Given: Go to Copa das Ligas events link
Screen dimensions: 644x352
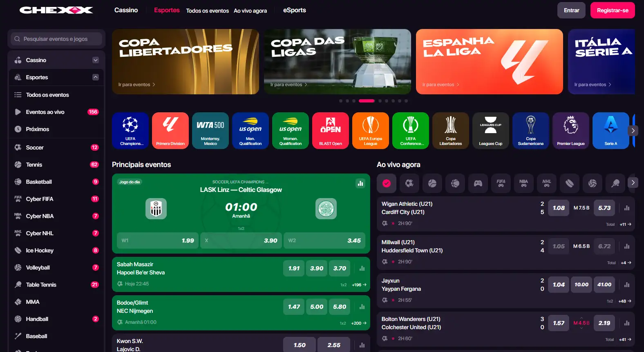Looking at the screenshot, I should coord(288,85).
